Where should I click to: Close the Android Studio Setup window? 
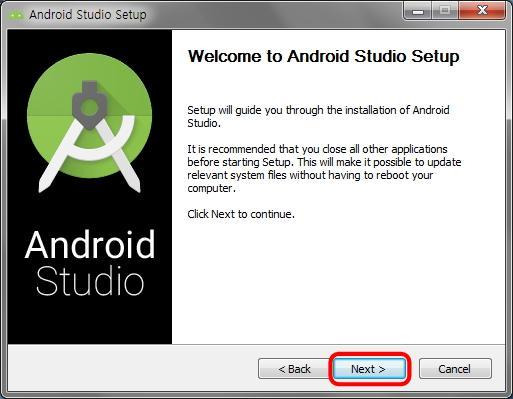[482, 10]
